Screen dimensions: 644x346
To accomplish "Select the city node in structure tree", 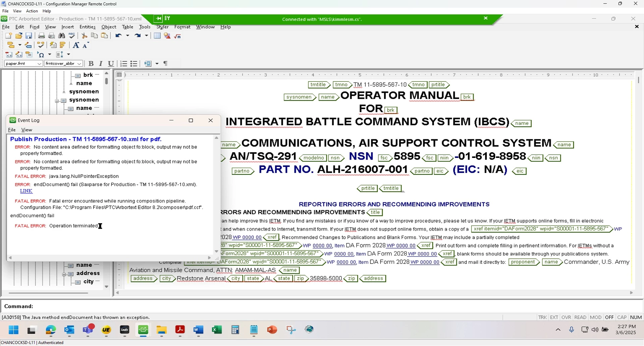I will pyautogui.click(x=88, y=282).
